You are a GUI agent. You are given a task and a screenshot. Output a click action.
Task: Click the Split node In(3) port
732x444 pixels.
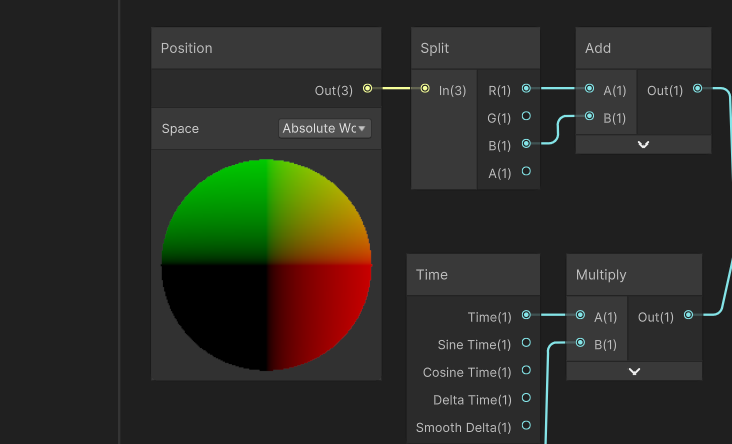pyautogui.click(x=425, y=89)
